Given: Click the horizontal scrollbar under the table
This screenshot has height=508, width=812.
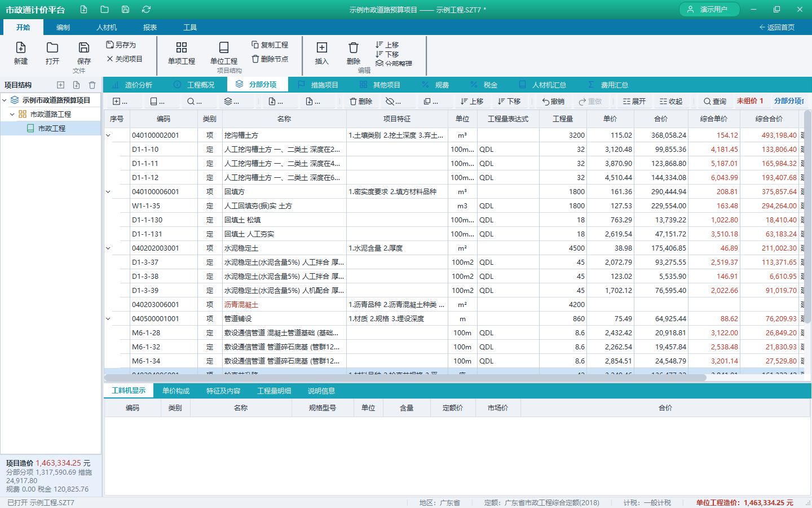Looking at the screenshot, I should (405, 378).
